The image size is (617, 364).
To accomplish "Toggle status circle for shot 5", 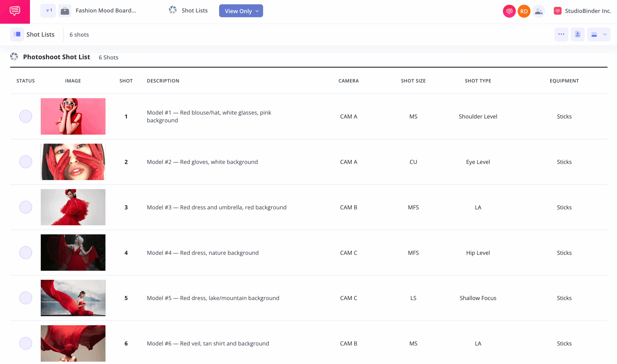I will click(x=26, y=298).
